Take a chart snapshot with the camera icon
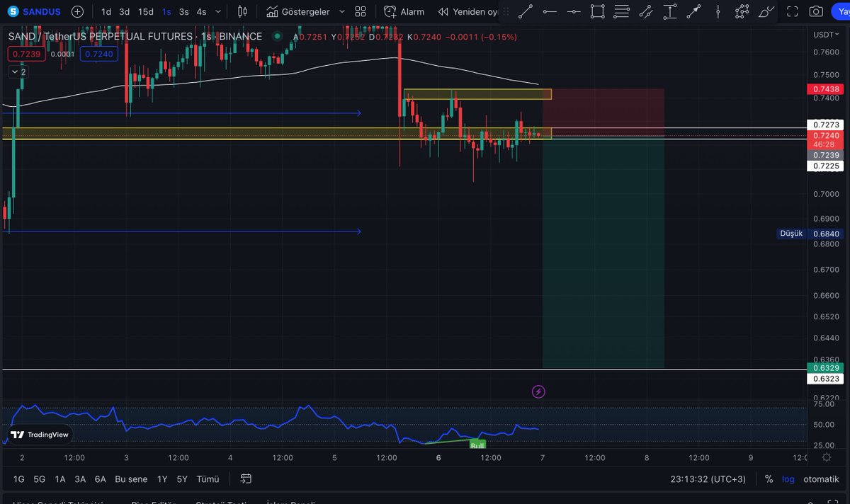This screenshot has width=850, height=504. coord(817,12)
